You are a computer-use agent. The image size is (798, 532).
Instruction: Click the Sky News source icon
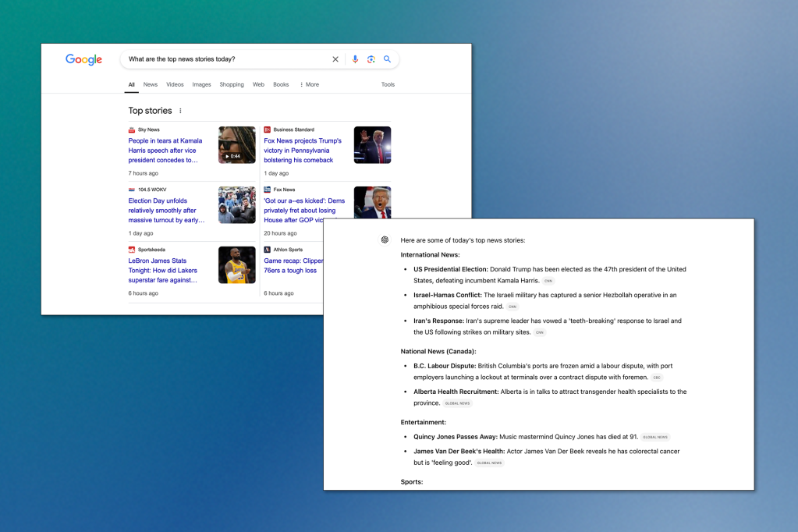131,129
